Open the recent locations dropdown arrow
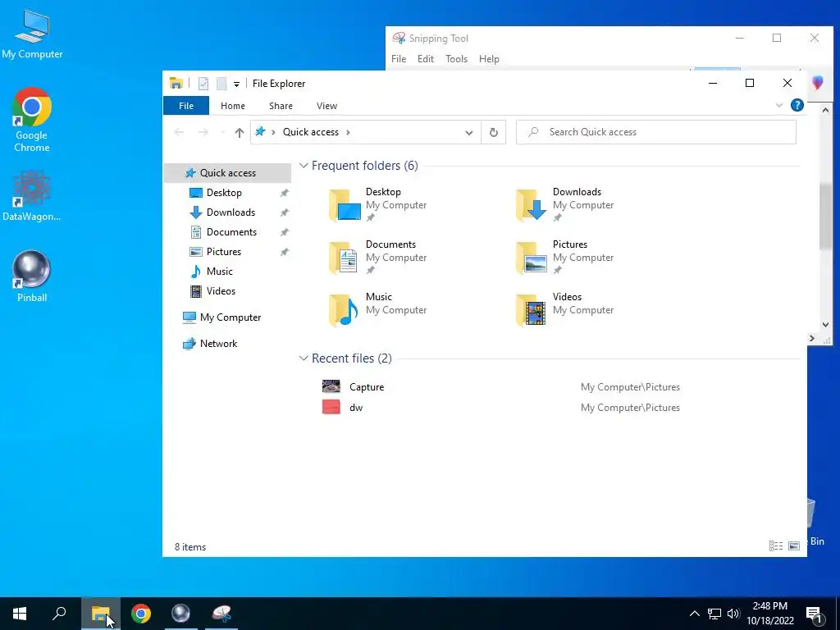 click(222, 132)
